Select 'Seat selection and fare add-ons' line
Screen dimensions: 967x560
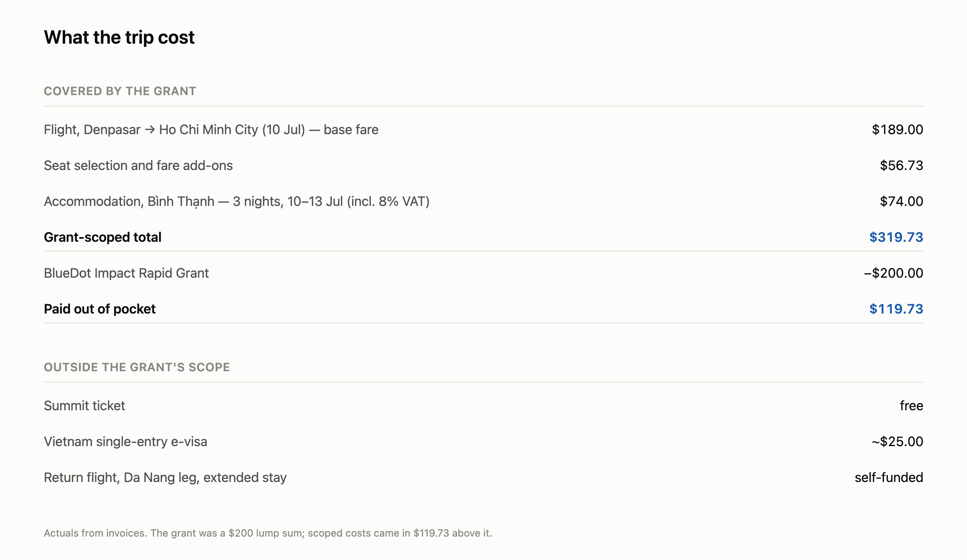point(138,165)
